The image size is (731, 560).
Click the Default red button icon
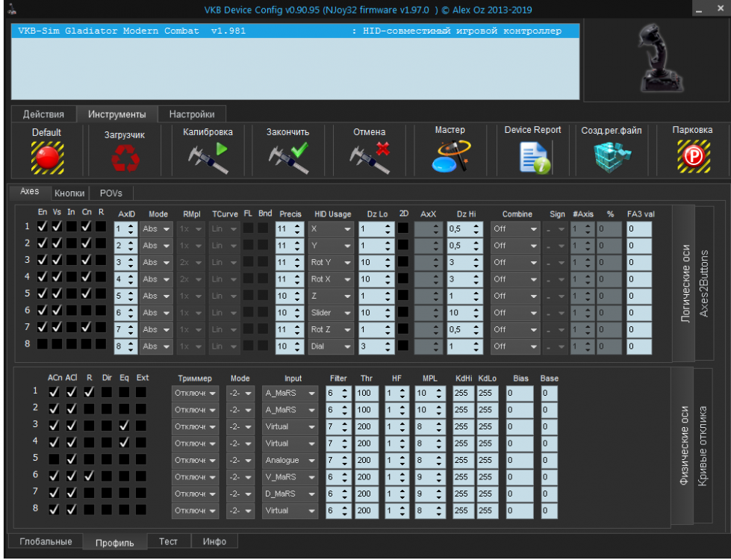pos(47,157)
